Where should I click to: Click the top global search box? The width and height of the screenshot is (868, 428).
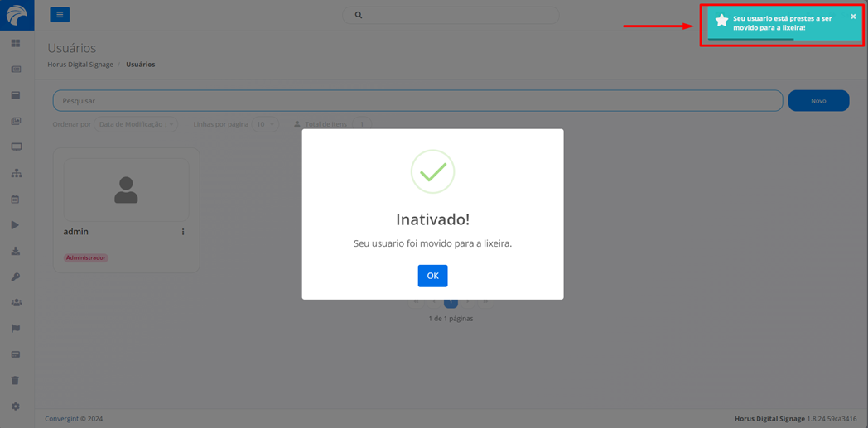click(x=450, y=15)
